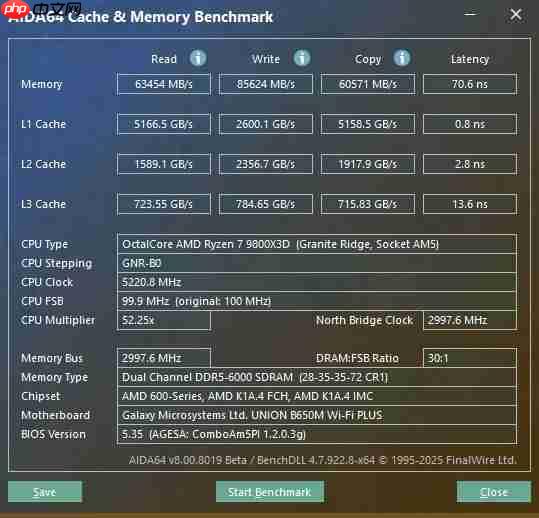Click L2 Cache latency 2.8 ns
539x518 pixels.
click(470, 164)
